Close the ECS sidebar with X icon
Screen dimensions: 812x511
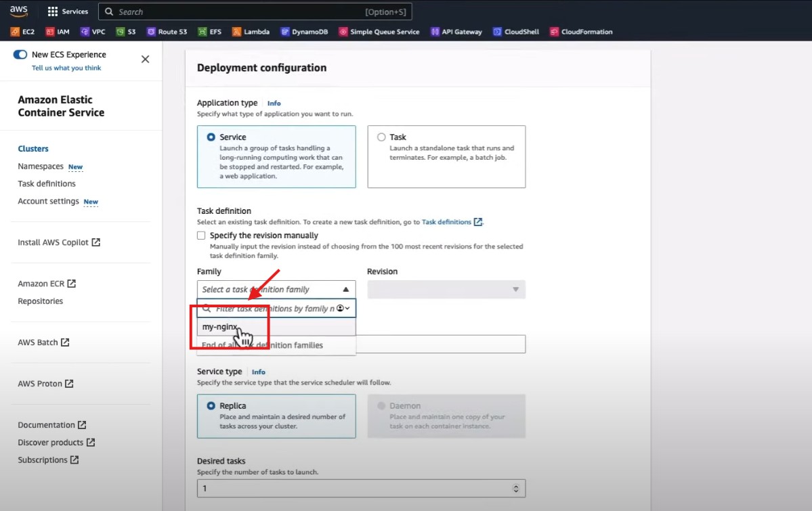click(x=145, y=60)
